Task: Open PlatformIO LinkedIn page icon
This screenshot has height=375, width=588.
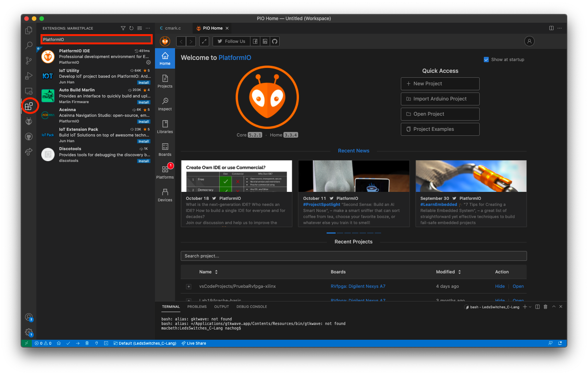Action: click(265, 41)
